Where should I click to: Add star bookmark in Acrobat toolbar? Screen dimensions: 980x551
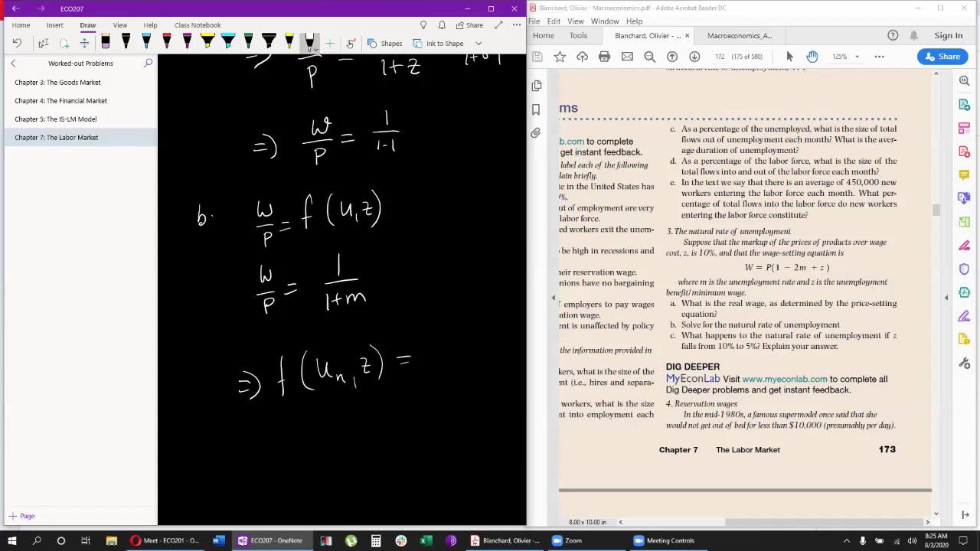pyautogui.click(x=560, y=57)
